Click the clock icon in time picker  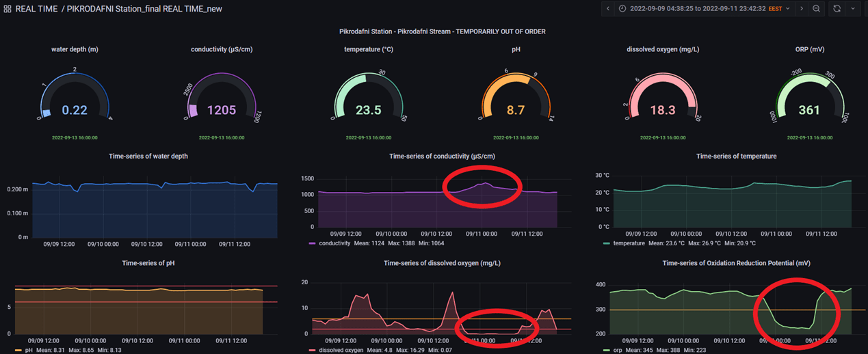coord(622,9)
